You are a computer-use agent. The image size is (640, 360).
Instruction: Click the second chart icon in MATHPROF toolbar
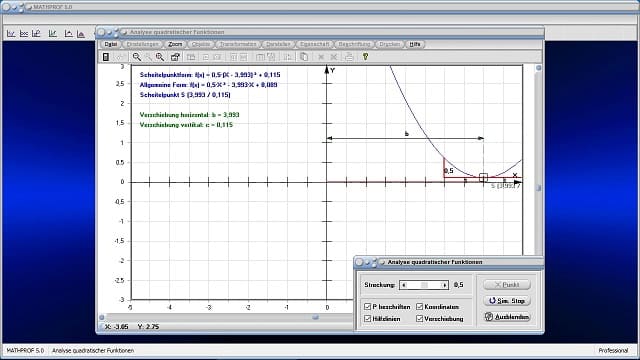click(x=24, y=34)
